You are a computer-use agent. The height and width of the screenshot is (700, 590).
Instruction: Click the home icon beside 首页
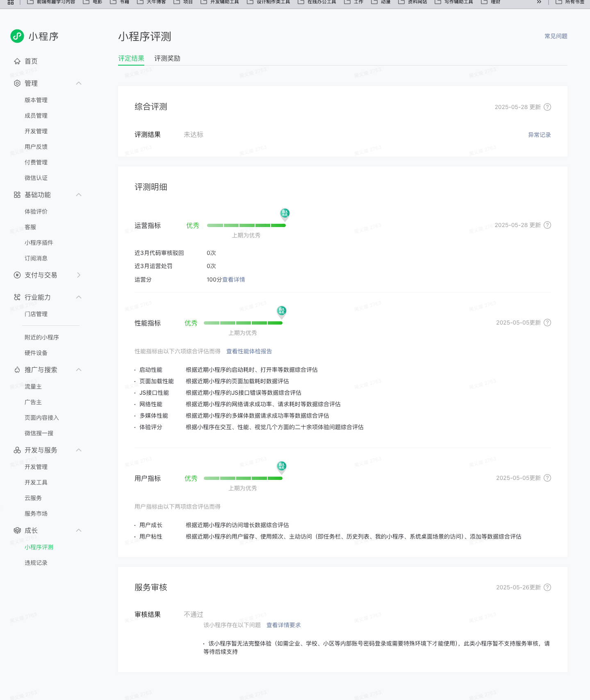tap(17, 61)
